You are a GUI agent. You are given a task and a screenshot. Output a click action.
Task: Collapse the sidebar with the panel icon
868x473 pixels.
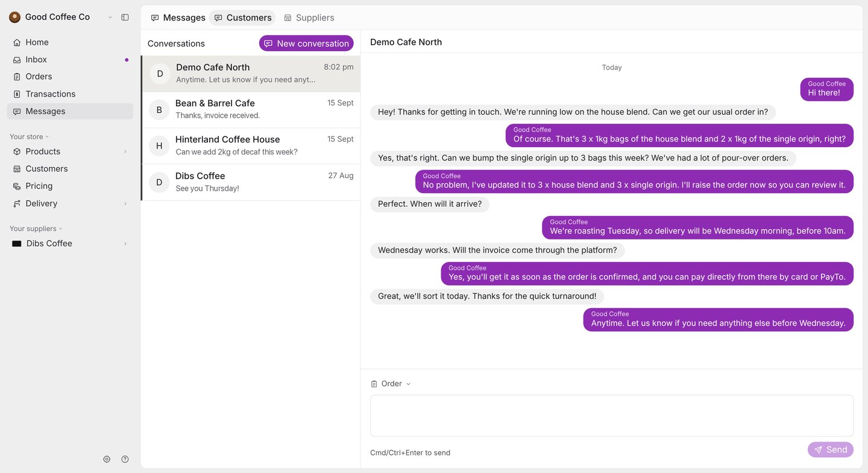click(x=125, y=17)
